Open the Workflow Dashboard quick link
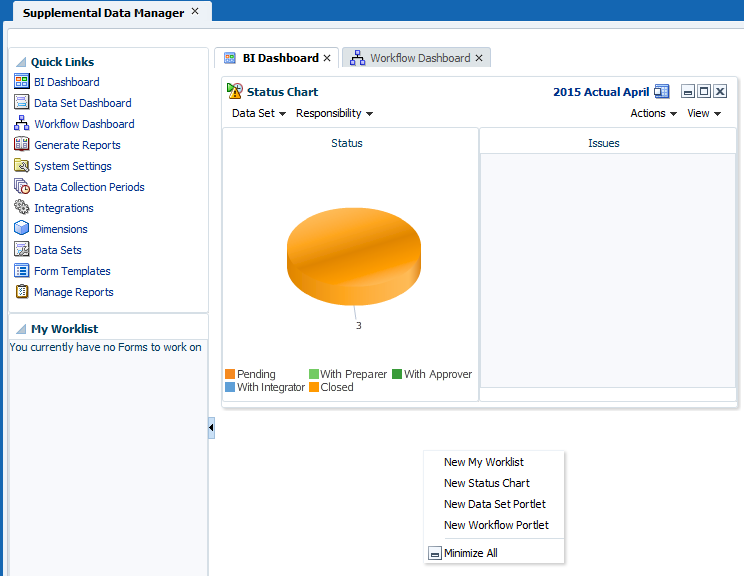The height and width of the screenshot is (576, 744). click(84, 124)
